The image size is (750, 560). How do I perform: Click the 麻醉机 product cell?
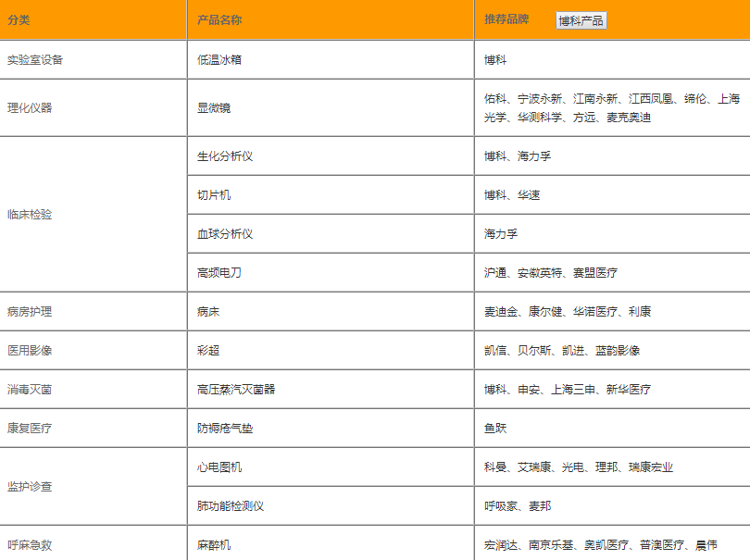coord(331,543)
